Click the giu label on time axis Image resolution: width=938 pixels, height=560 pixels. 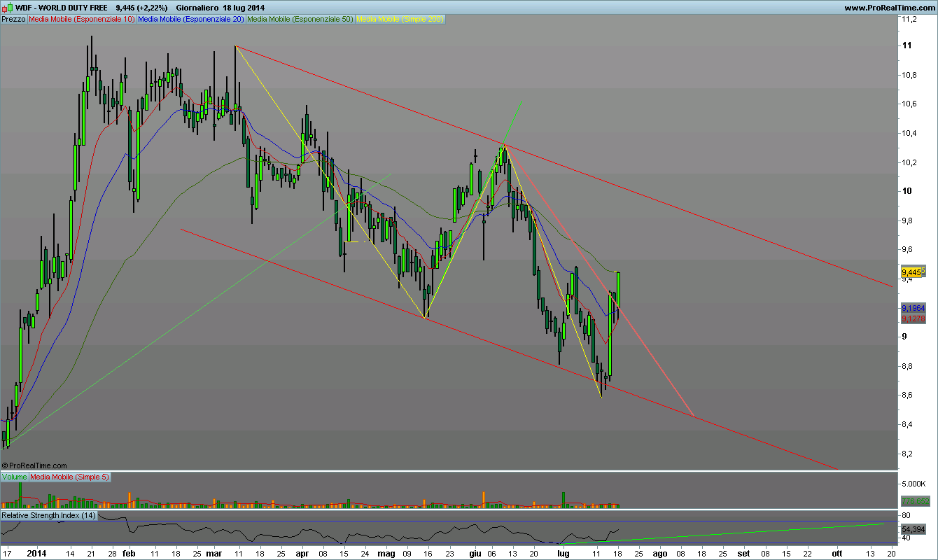tap(475, 552)
